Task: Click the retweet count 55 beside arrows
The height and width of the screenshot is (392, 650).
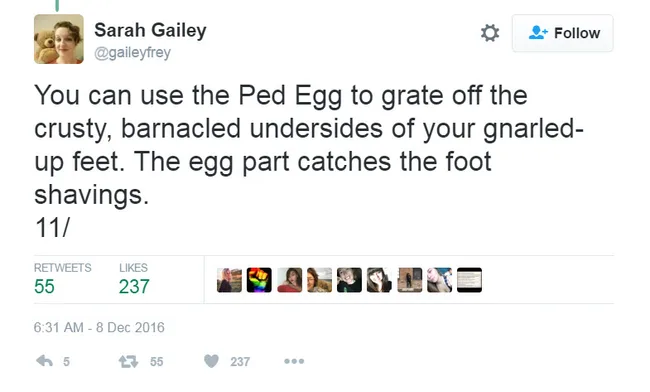Action: pos(156,362)
